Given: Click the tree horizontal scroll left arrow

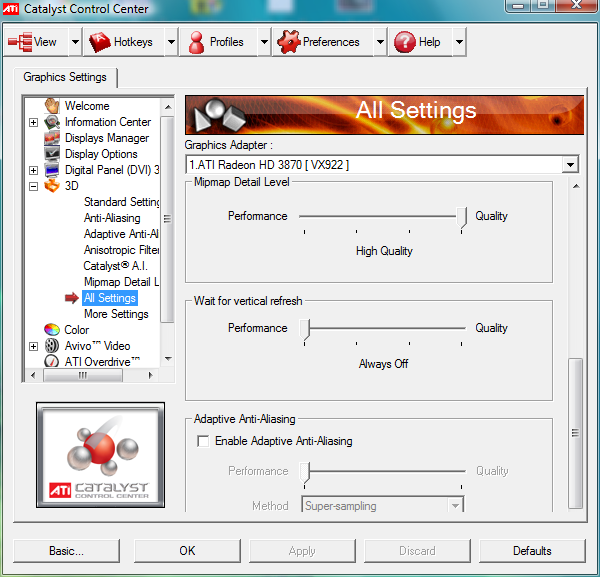Looking at the screenshot, I should coord(33,375).
